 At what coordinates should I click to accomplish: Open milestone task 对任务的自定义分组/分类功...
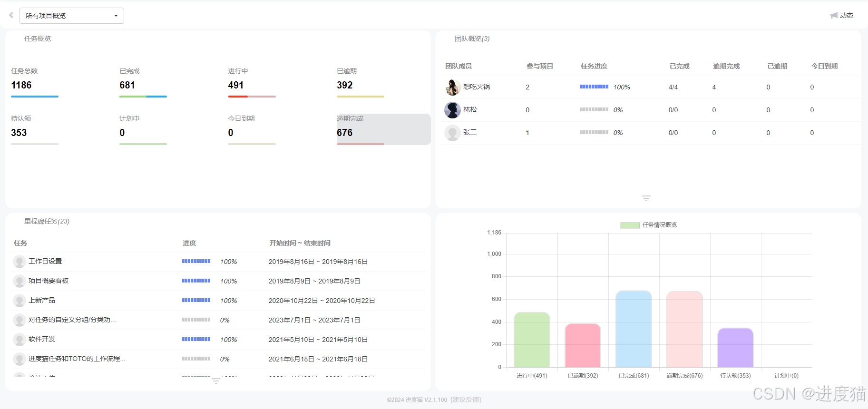(72, 320)
